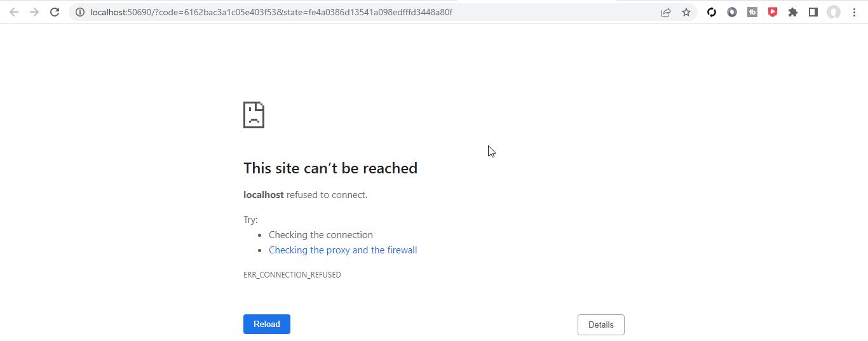The height and width of the screenshot is (341, 868).
Task: Expand error Details
Action: tap(600, 324)
